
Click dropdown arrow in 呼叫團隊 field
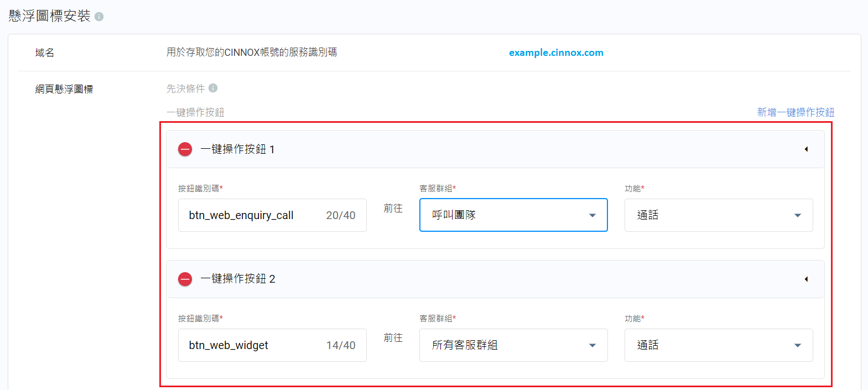(x=592, y=215)
